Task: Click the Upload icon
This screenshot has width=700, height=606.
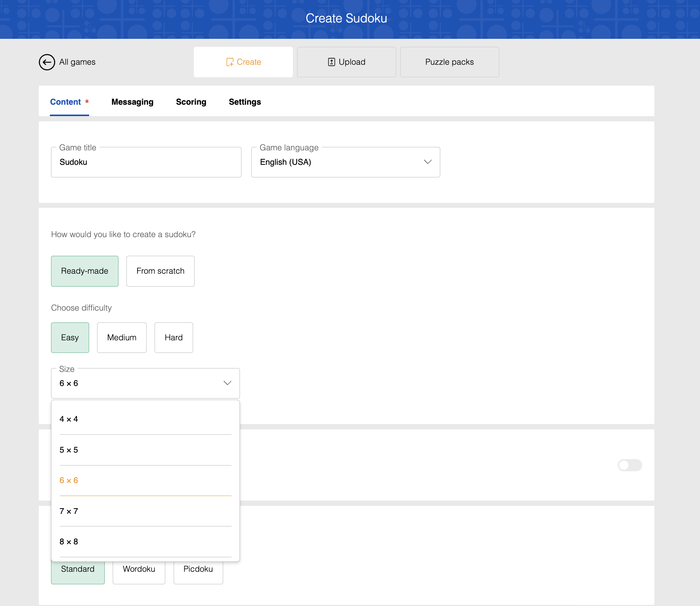Action: point(331,62)
